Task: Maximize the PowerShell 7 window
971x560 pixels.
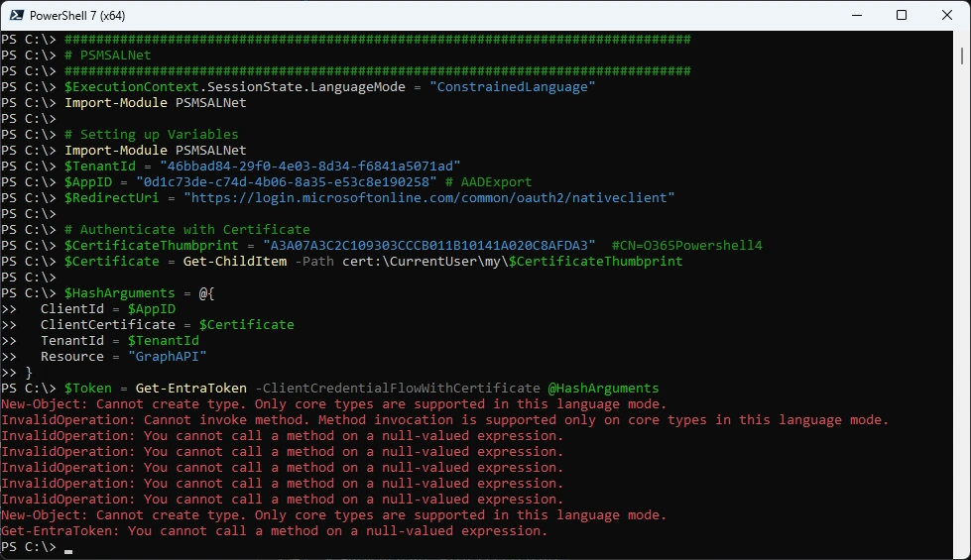Action: 901,15
